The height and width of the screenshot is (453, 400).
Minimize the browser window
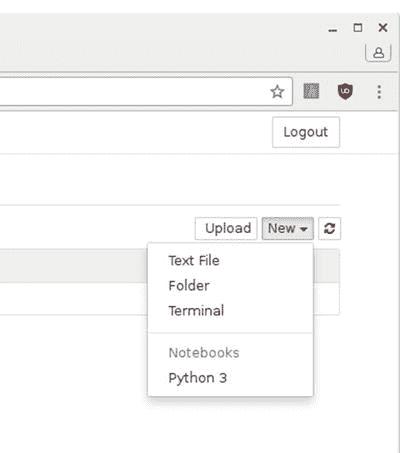332,30
